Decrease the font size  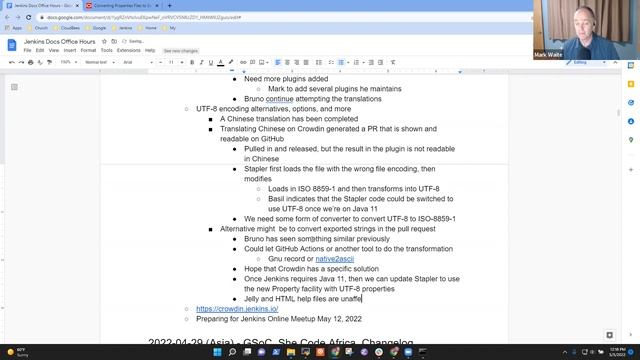pos(160,62)
